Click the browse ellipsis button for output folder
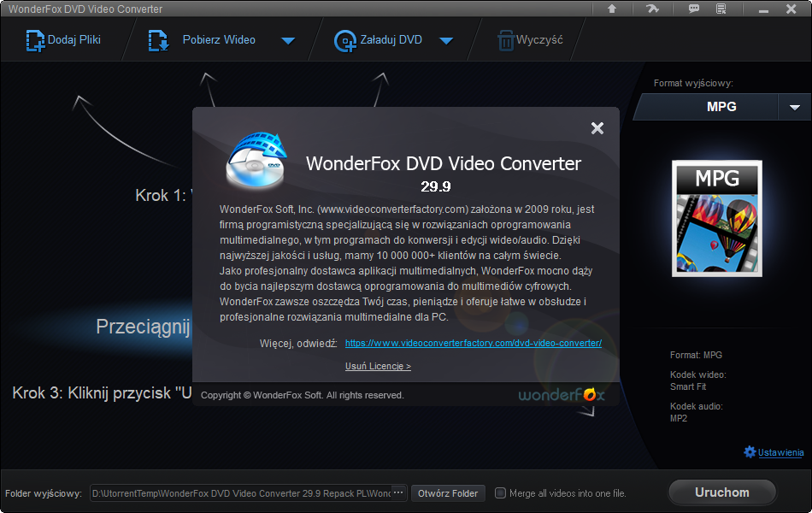The height and width of the screenshot is (513, 812). pyautogui.click(x=398, y=492)
